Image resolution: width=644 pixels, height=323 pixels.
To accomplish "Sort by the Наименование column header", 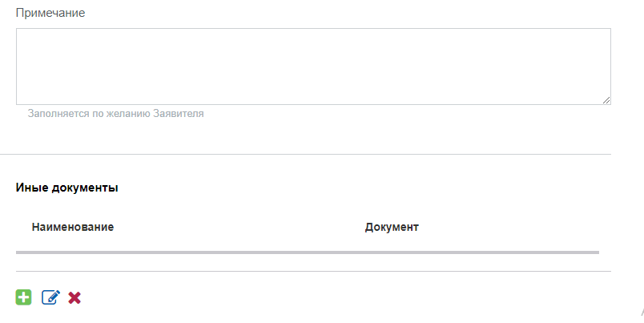I will coord(73,227).
